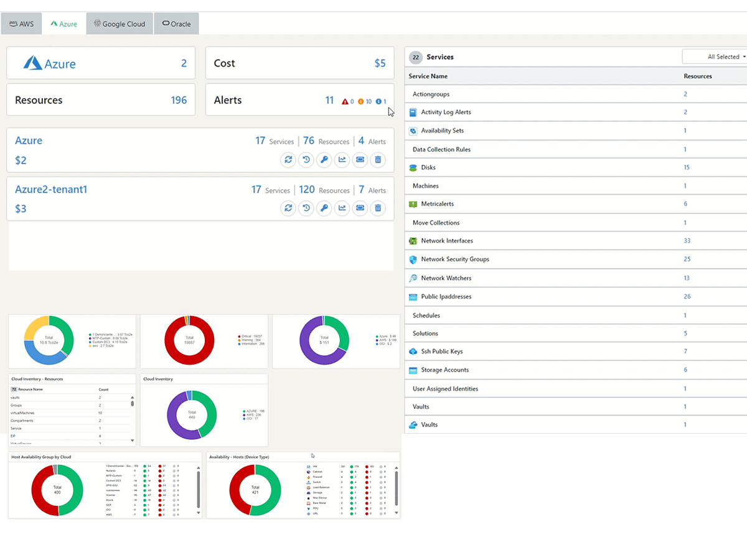Click the key credentials icon for Azure
The width and height of the screenshot is (747, 560).
tap(324, 160)
